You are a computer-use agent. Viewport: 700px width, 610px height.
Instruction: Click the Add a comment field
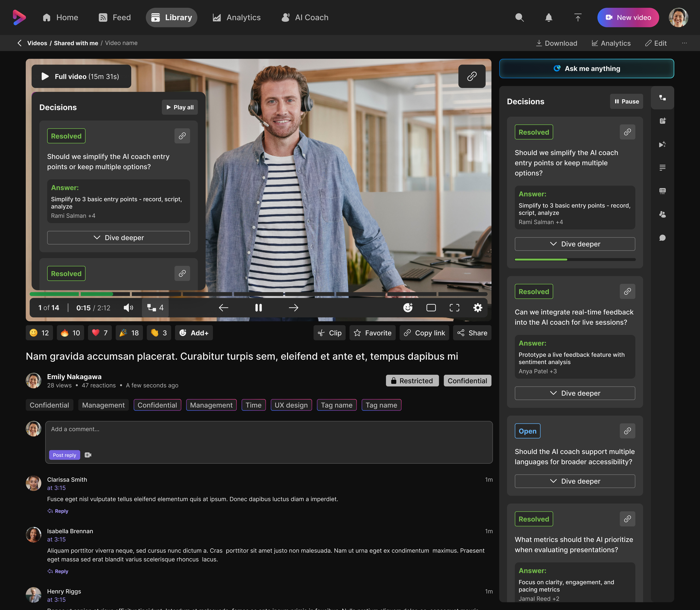269,442
